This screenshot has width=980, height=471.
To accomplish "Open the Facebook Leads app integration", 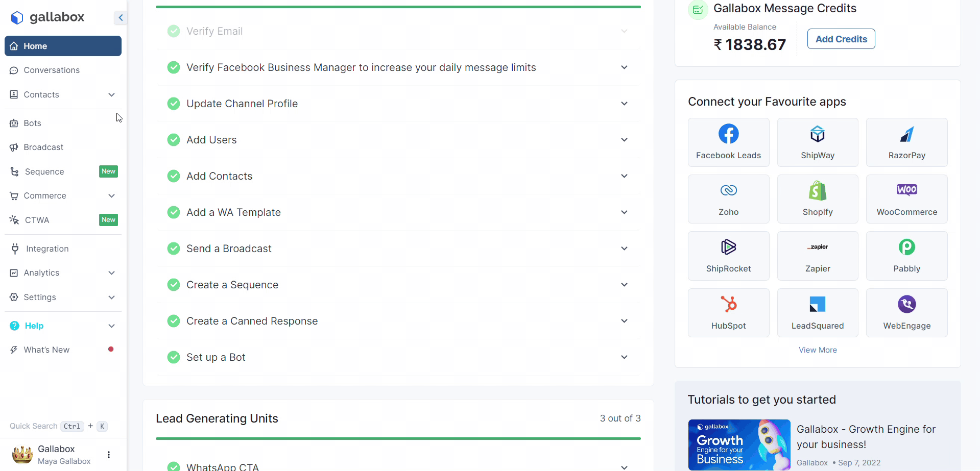I will 728,142.
